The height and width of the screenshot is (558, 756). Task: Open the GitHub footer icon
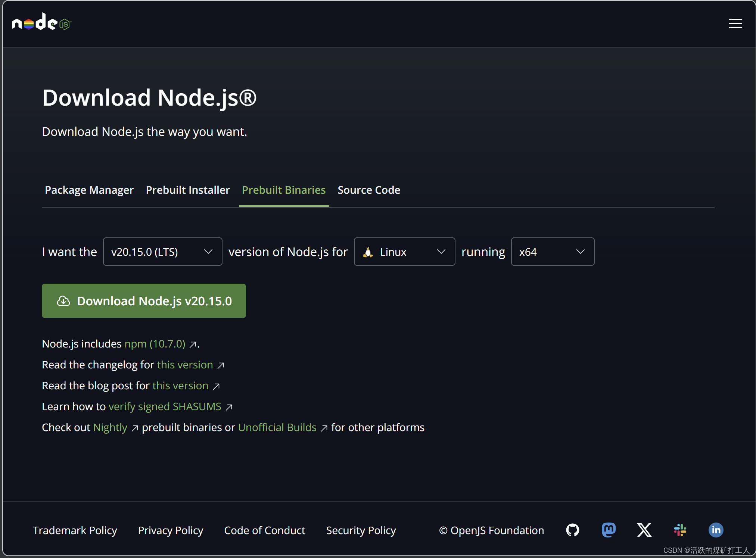pos(572,530)
